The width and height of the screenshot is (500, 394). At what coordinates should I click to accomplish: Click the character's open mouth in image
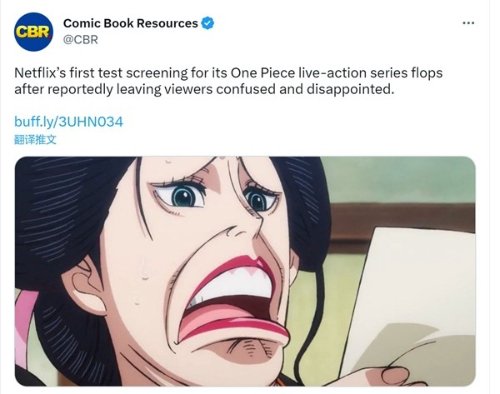(x=233, y=297)
